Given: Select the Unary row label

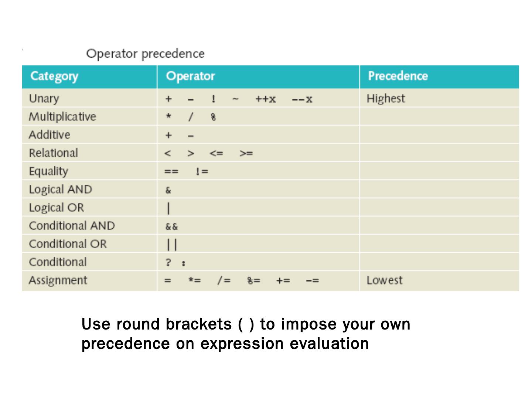Looking at the screenshot, I should 44,99.
